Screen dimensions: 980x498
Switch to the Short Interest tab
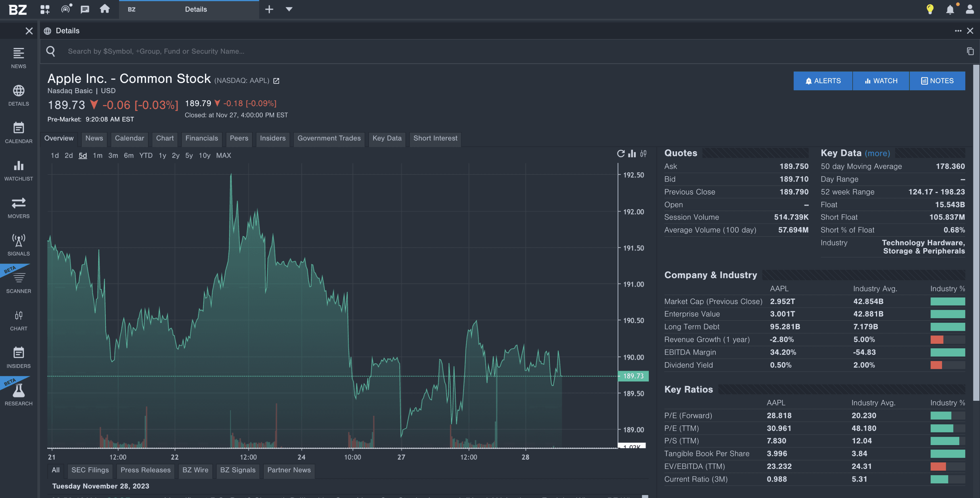click(435, 138)
